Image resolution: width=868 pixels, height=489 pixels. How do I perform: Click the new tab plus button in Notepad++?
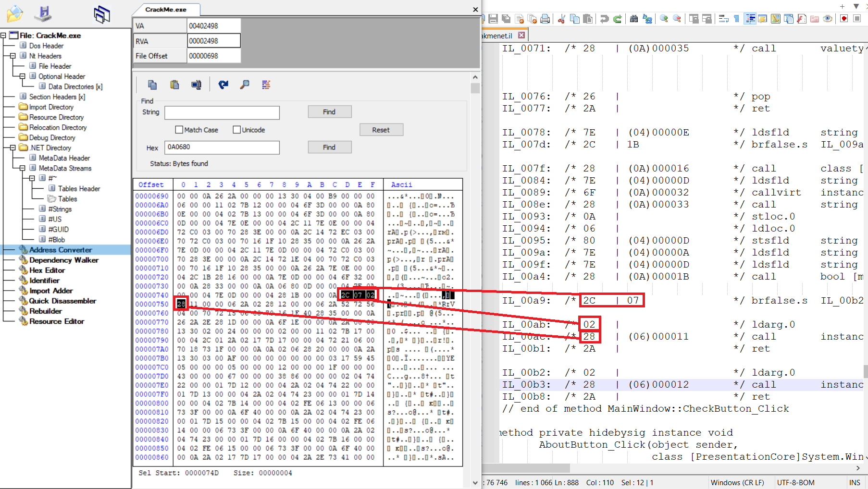point(842,6)
